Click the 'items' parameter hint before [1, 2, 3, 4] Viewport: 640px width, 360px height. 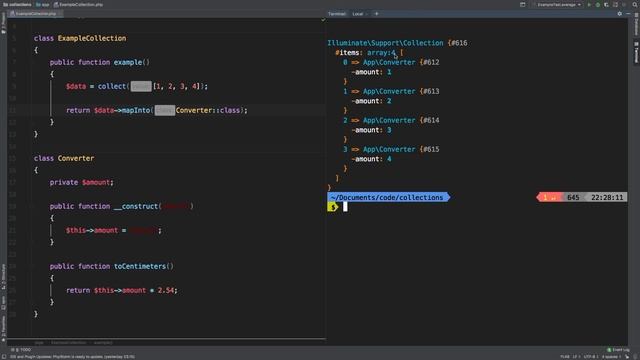[141, 86]
